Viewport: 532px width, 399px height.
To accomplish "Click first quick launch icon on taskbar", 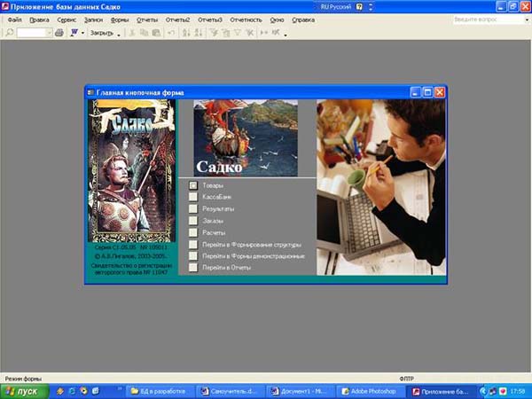I will point(60,391).
